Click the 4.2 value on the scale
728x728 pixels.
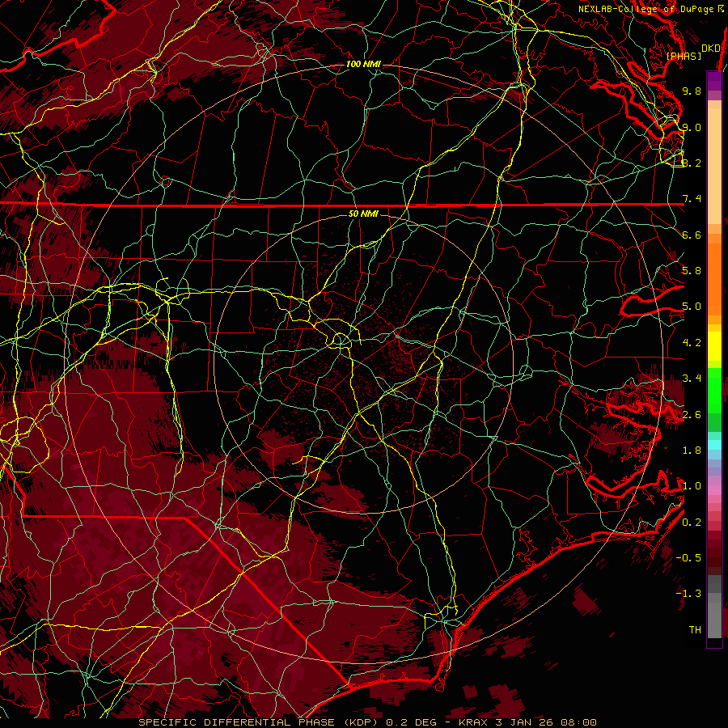pyautogui.click(x=692, y=343)
